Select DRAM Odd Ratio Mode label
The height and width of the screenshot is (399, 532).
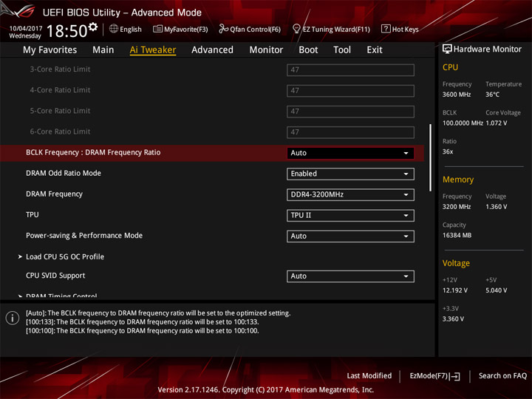point(64,173)
